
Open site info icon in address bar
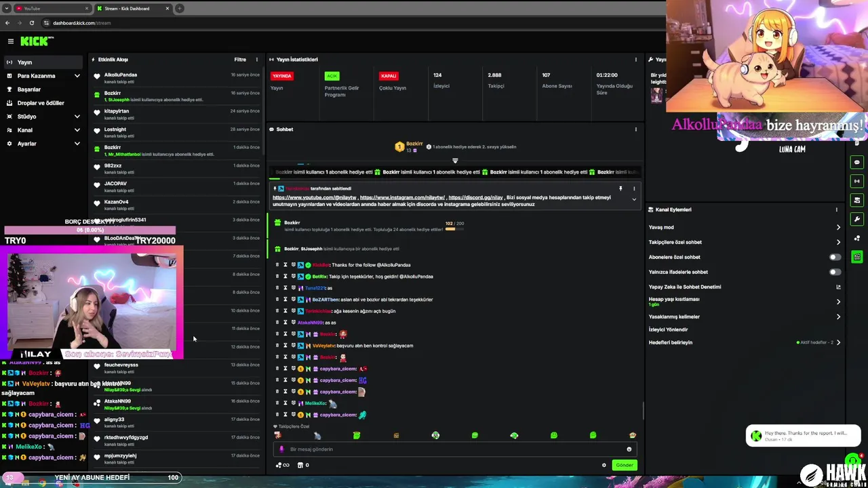[x=46, y=23]
